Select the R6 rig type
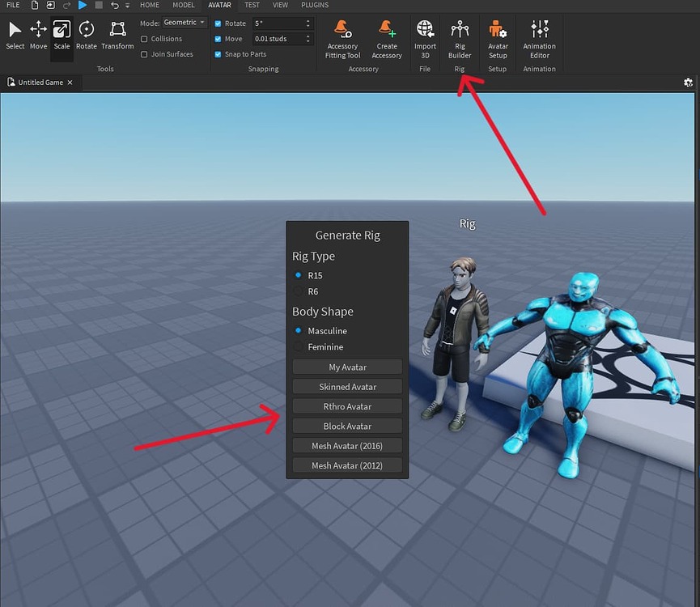The width and height of the screenshot is (700, 607). (299, 291)
